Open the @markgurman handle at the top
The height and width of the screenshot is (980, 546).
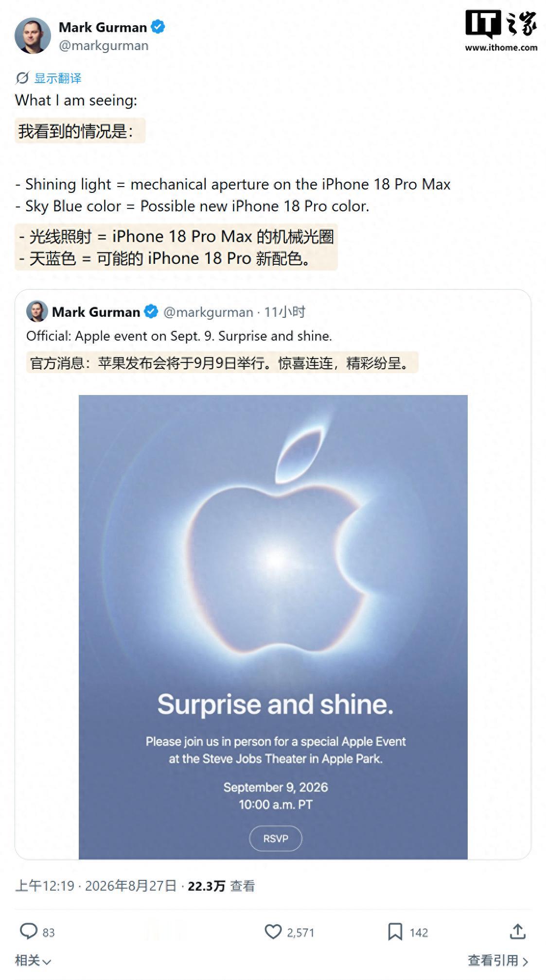(x=104, y=46)
